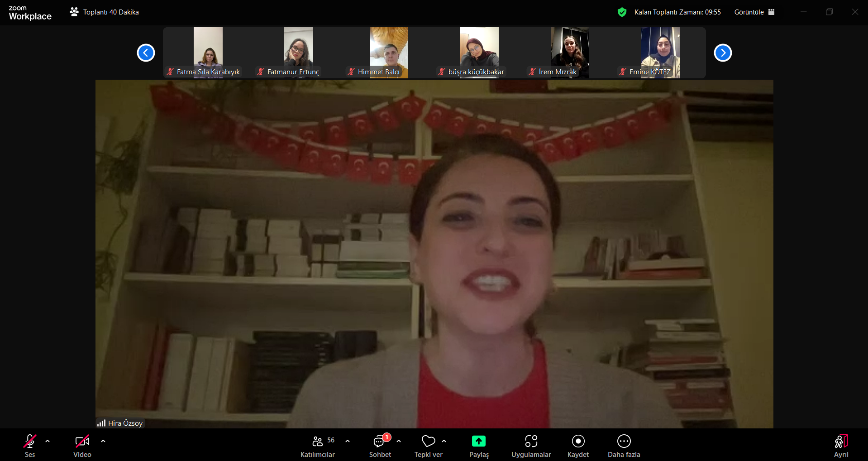The image size is (868, 461).
Task: Show previous participants with left arrow
Action: (146, 53)
